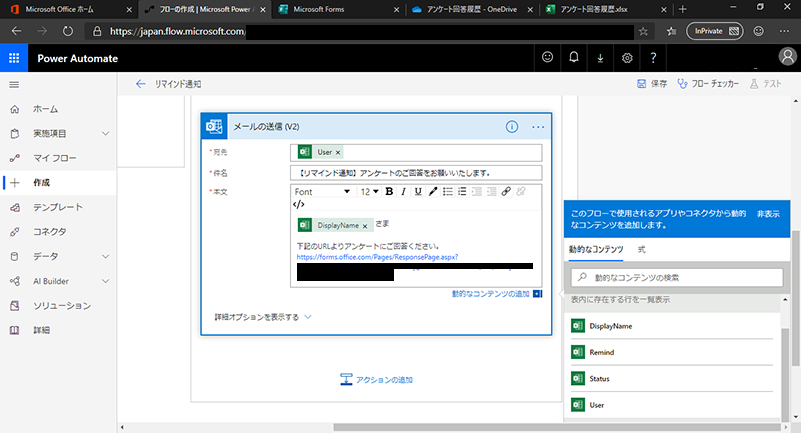Viewport: 801px width, 433px height.
Task: Open browser settings ellipsis menu
Action: (784, 31)
